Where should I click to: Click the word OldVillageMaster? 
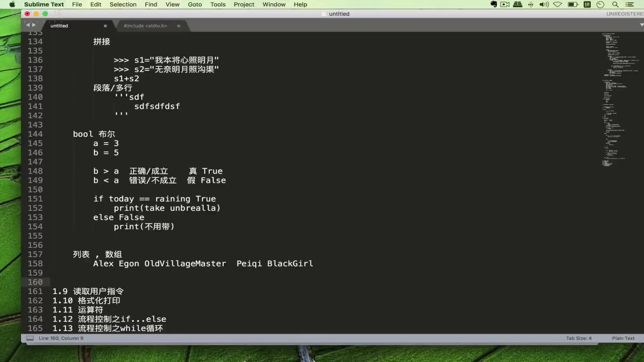pyautogui.click(x=185, y=263)
